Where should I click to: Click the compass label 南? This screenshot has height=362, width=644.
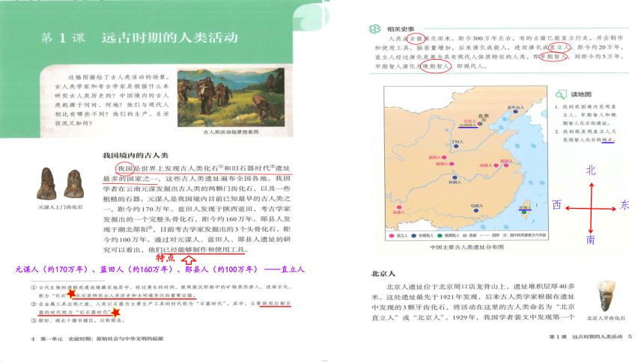pos(591,239)
